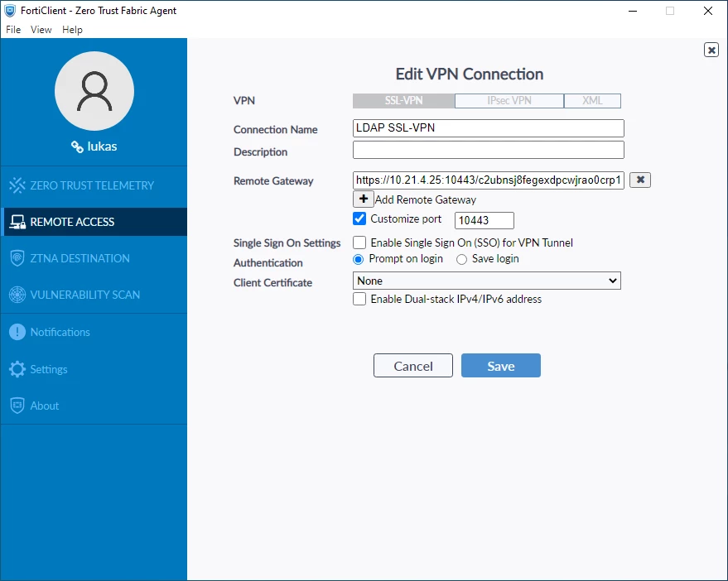Click the ZTNA Destination shield icon
The height and width of the screenshot is (581, 728).
17,258
